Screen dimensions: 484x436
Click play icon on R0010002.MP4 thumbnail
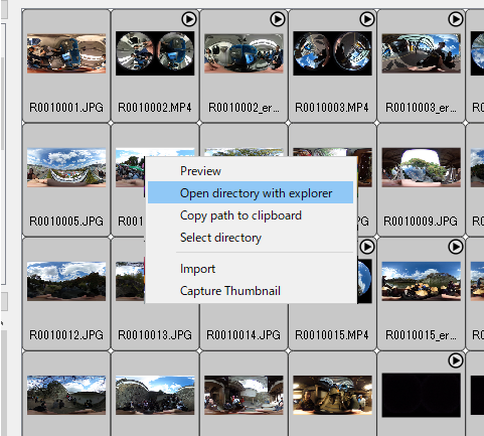pyautogui.click(x=189, y=19)
